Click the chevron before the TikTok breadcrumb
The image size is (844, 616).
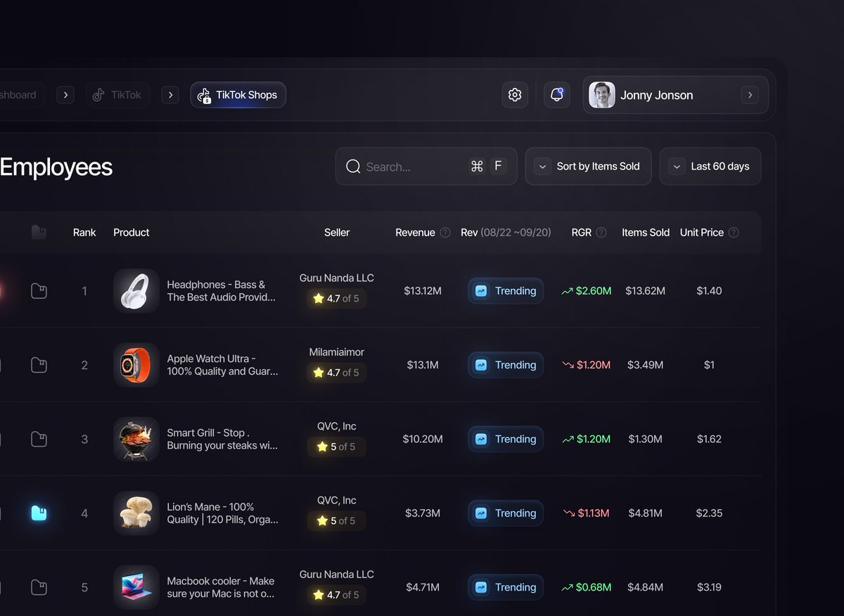tap(65, 95)
